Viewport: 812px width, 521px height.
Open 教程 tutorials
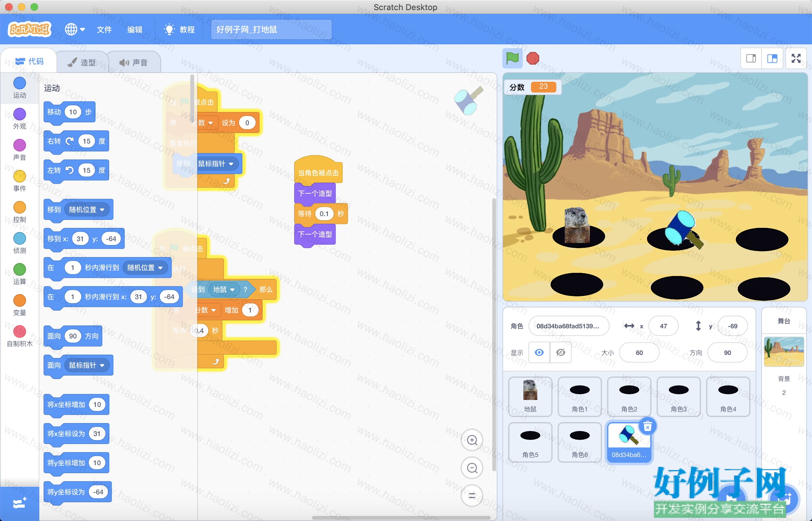pos(180,29)
